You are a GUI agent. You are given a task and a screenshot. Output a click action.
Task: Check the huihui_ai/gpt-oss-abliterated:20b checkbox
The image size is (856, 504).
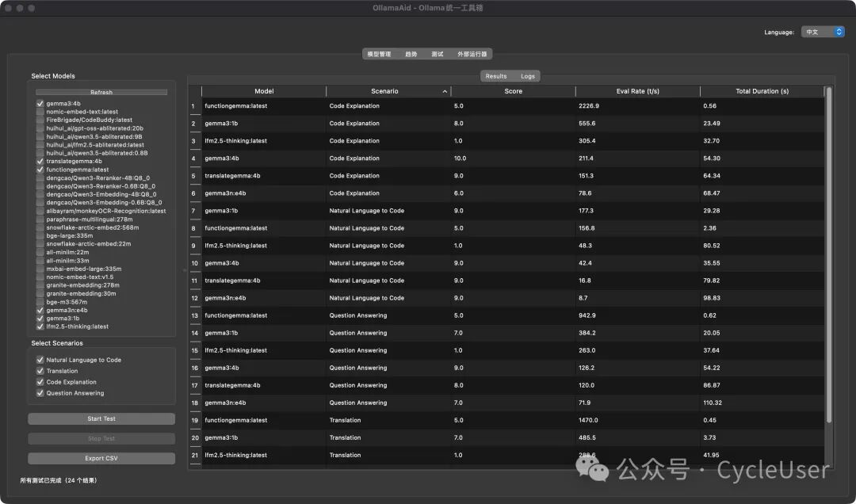click(40, 128)
